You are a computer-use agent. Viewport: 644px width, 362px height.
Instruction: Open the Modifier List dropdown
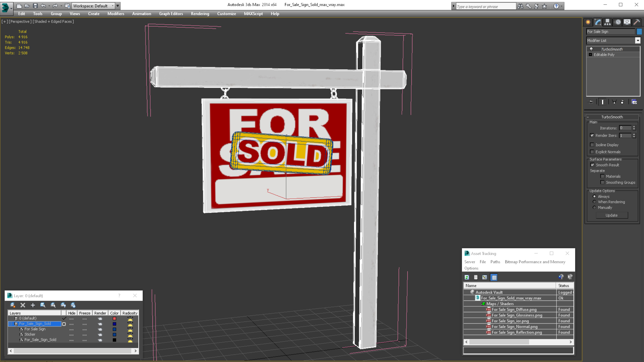[638, 40]
